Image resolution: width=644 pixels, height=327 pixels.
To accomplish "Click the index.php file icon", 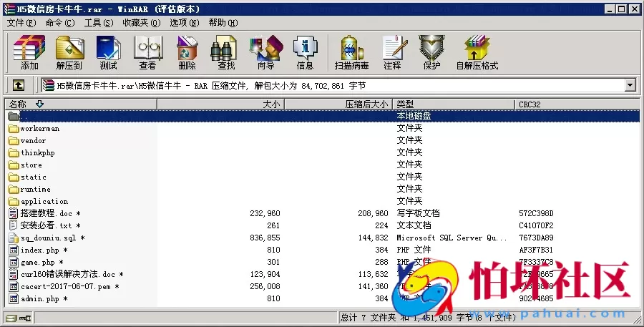I will 14,250.
